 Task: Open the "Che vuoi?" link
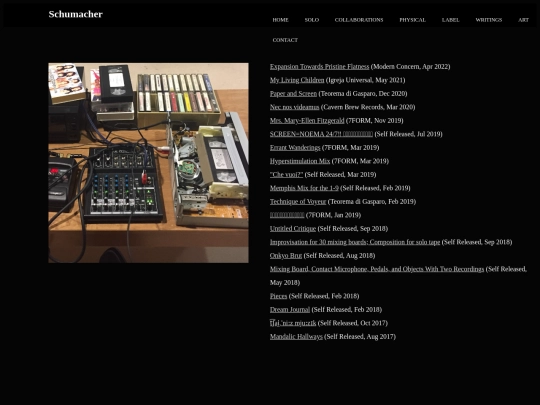pos(286,174)
